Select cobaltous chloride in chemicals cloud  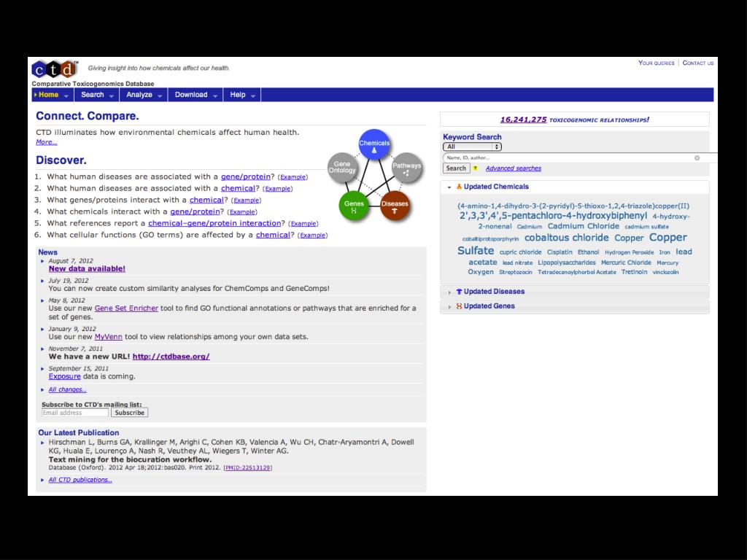pos(566,238)
